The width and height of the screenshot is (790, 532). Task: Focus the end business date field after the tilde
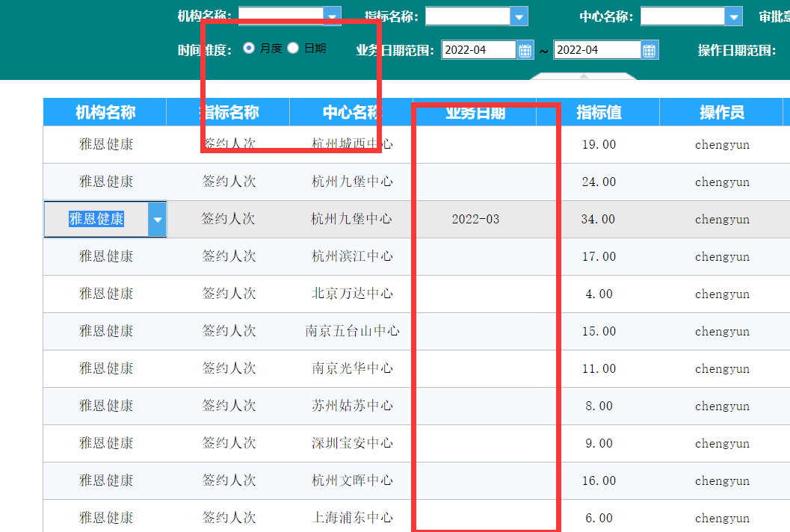click(x=597, y=50)
